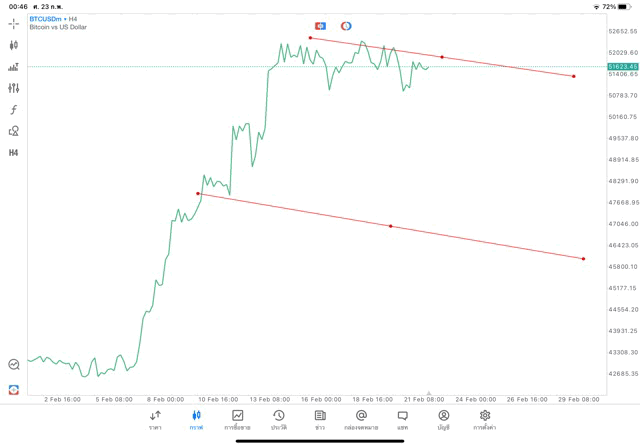Viewport: 640px width, 447px height.
Task: Tap the volume bars trade-levels icon
Action: 14,67
